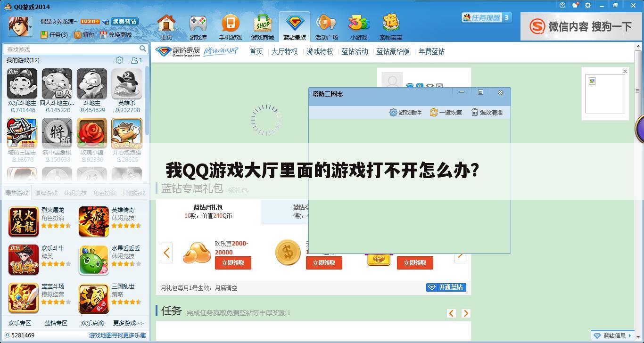Show previous gift with left arrow

pyautogui.click(x=166, y=253)
